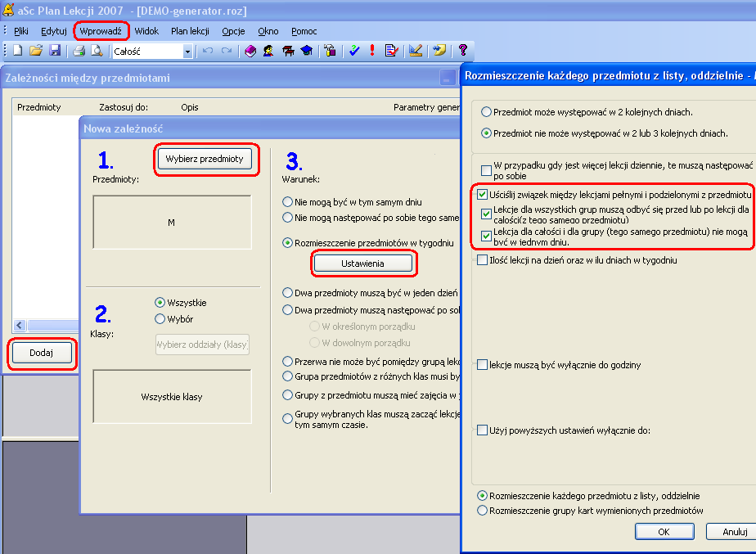The height and width of the screenshot is (554, 756).
Task: Select 'Rozmieszczenie grupy kart wymienionych przedmiotów'
Action: tap(482, 511)
